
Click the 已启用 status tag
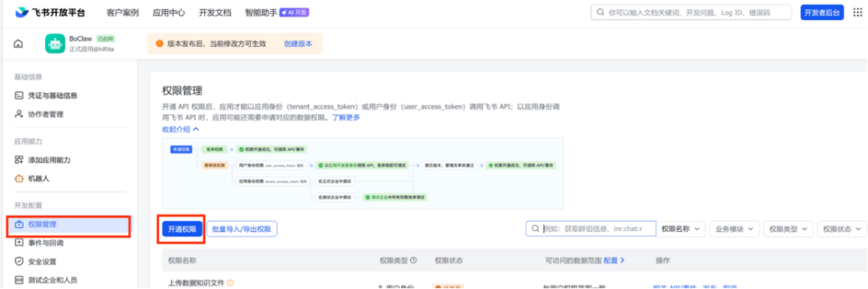coord(106,39)
